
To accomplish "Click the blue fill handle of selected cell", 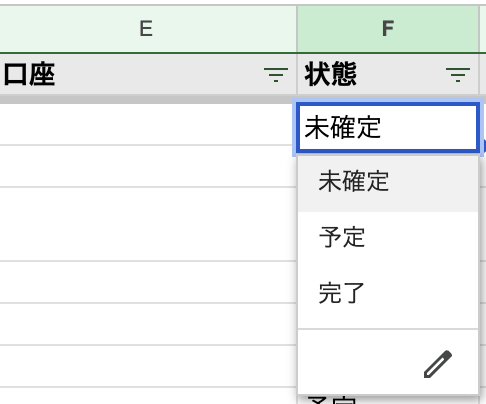I will (x=484, y=146).
